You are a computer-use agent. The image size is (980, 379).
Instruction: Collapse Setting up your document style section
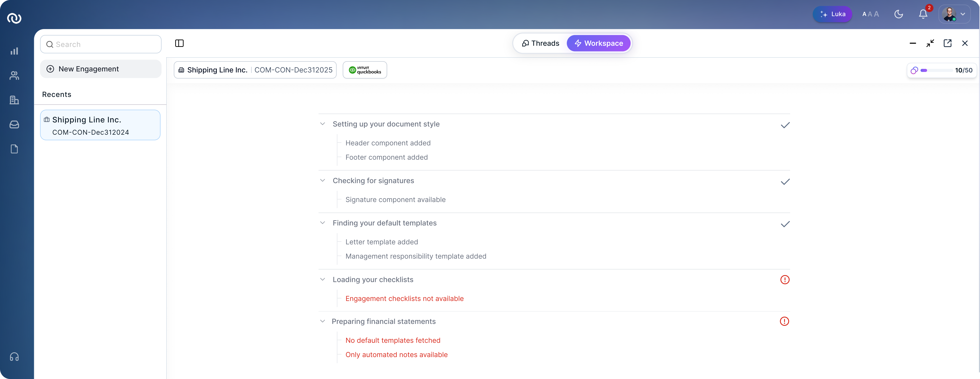coord(323,124)
